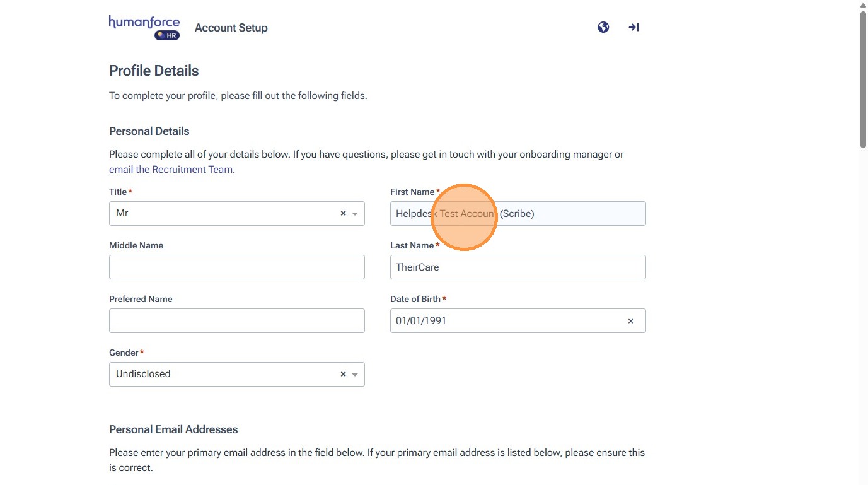This screenshot has height=485, width=868.
Task: Clear the Title selection with X
Action: 343,214
